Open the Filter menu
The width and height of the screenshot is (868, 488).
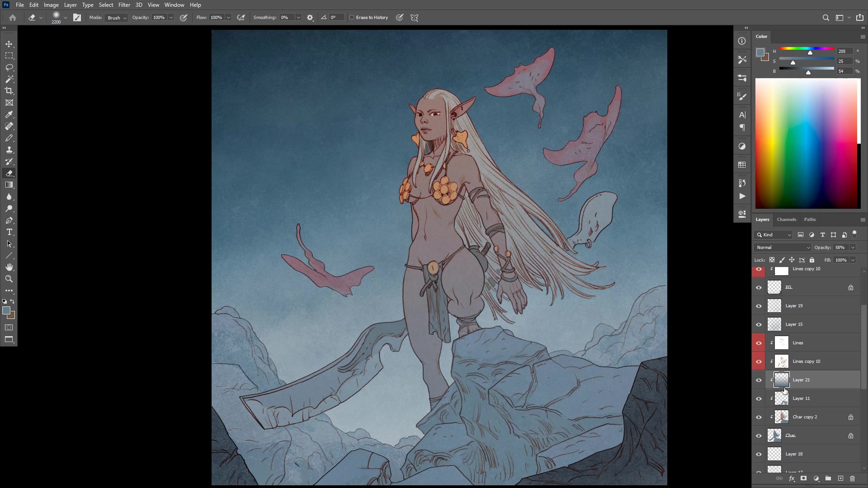pyautogui.click(x=124, y=5)
